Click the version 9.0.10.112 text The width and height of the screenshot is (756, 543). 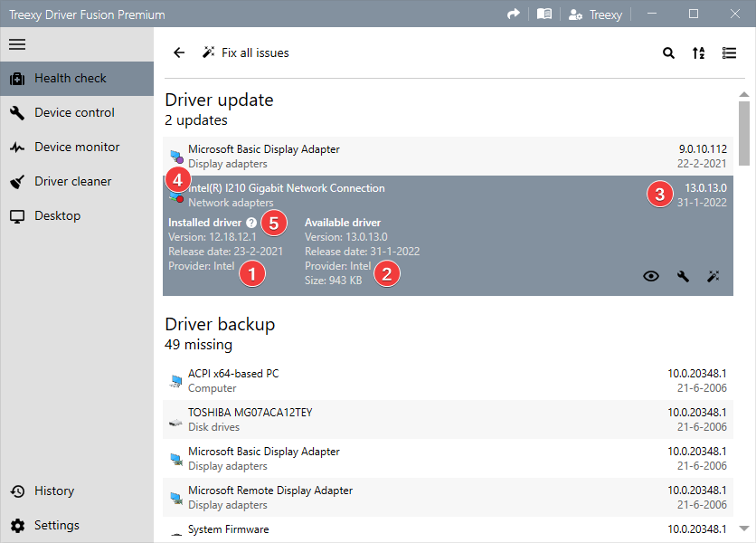point(703,149)
